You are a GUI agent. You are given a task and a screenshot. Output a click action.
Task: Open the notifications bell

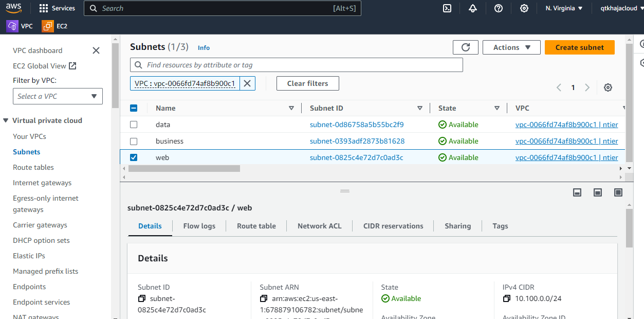click(x=472, y=8)
